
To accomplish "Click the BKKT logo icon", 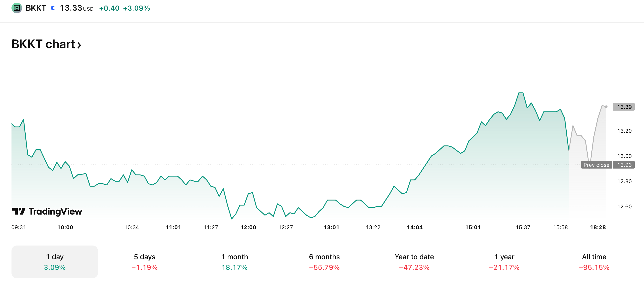I will [17, 8].
